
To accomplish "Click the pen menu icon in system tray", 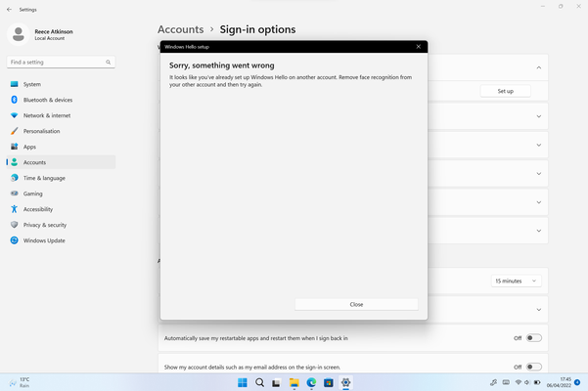I will point(493,382).
